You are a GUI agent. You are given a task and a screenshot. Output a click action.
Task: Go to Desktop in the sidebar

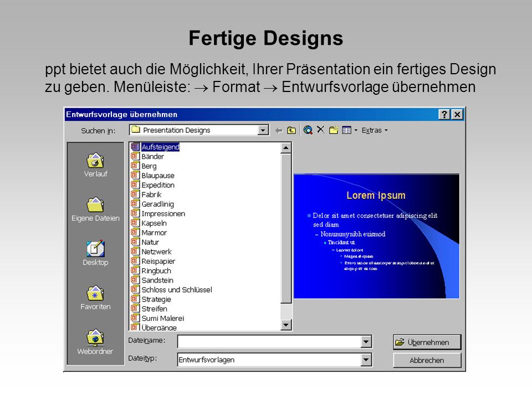[x=95, y=253]
